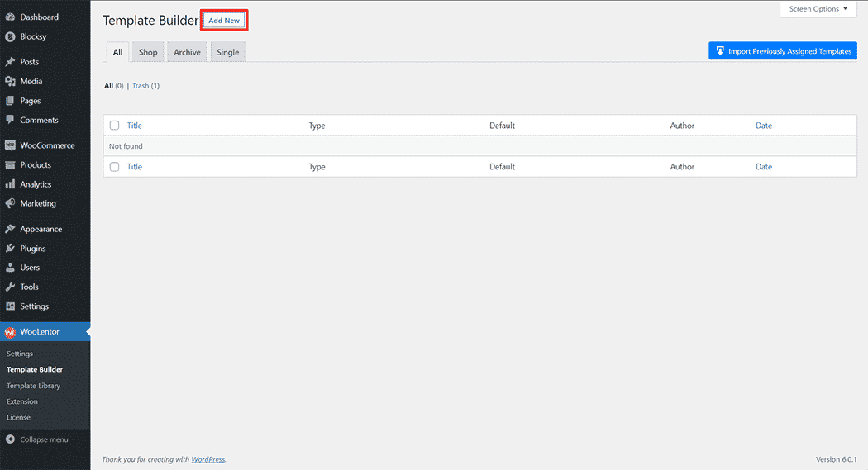This screenshot has width=868, height=470.
Task: Click the Pages icon in sidebar
Action: [10, 101]
